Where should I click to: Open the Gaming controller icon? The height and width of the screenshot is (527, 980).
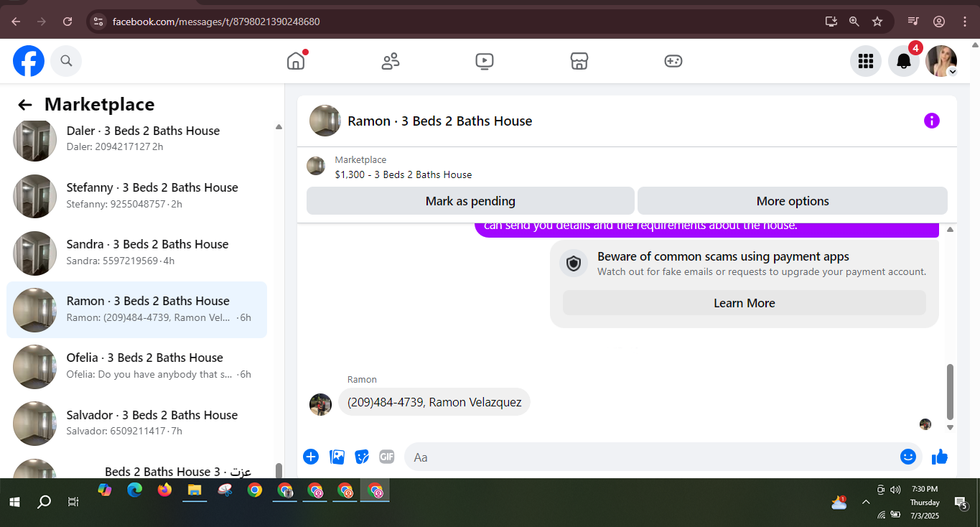[x=673, y=61]
